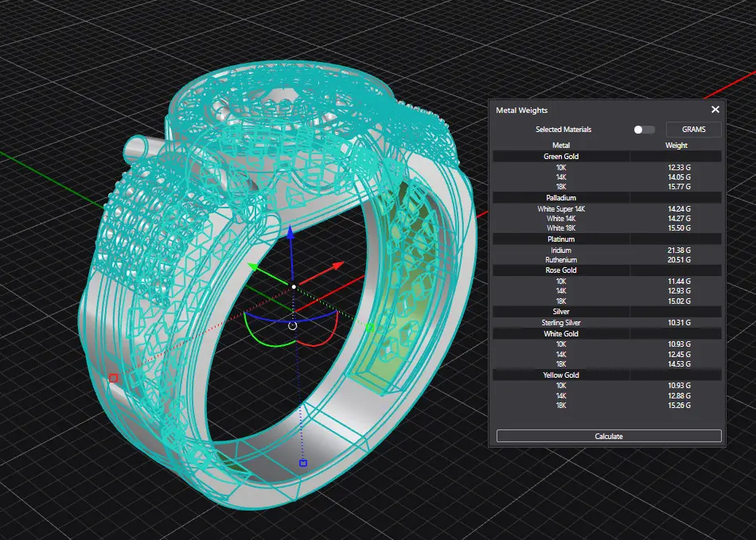Click the 12.45 G weight value
756x540 pixels.
pyautogui.click(x=679, y=354)
